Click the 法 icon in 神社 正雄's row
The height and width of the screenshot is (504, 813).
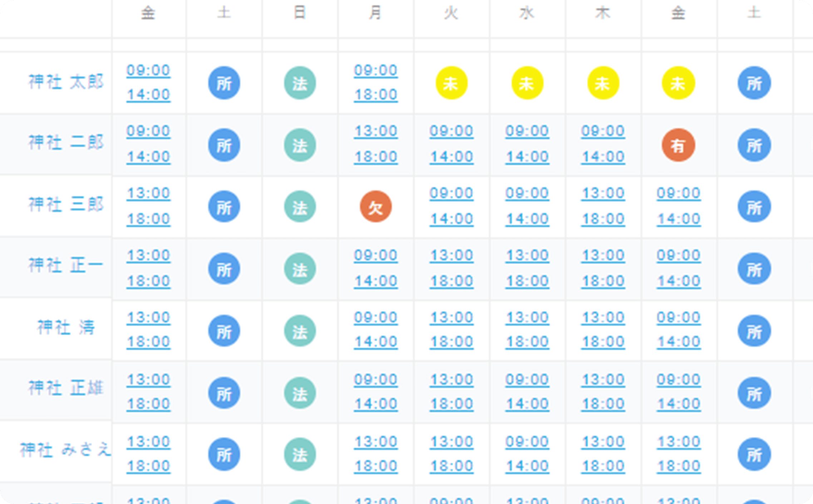(x=300, y=393)
